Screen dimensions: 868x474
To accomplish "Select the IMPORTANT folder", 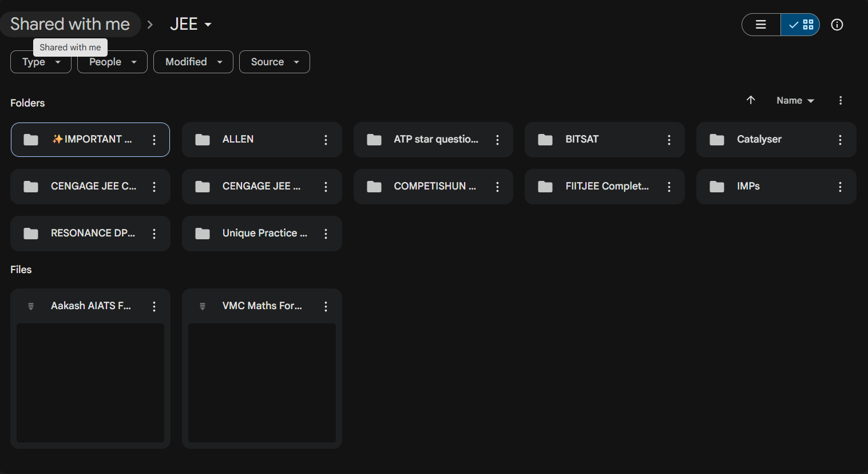I will tap(90, 140).
